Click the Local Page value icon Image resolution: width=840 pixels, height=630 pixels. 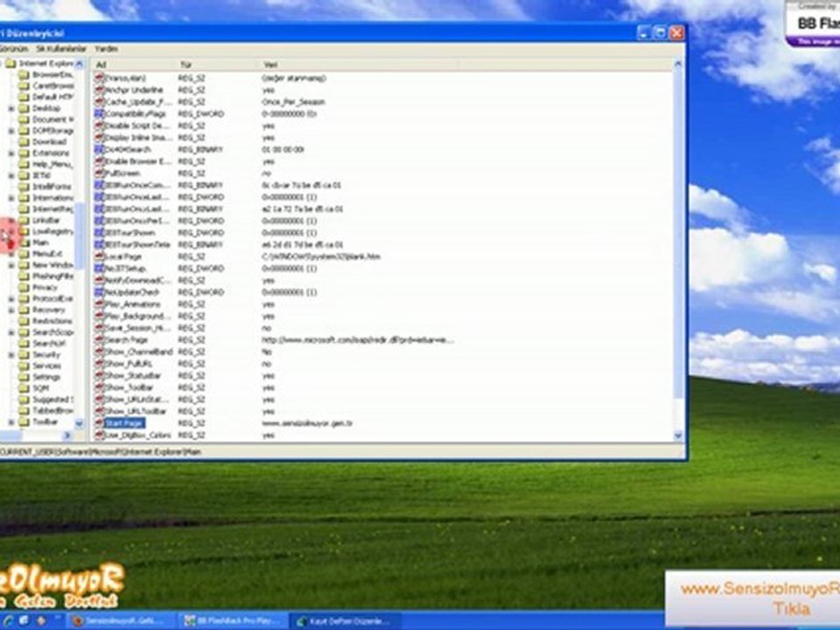pyautogui.click(x=99, y=256)
